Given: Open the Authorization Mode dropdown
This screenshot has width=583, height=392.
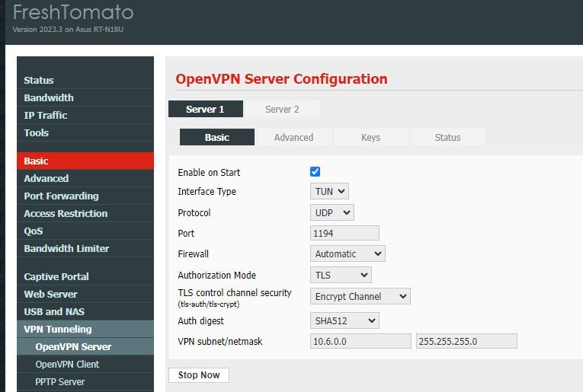Looking at the screenshot, I should [x=341, y=276].
